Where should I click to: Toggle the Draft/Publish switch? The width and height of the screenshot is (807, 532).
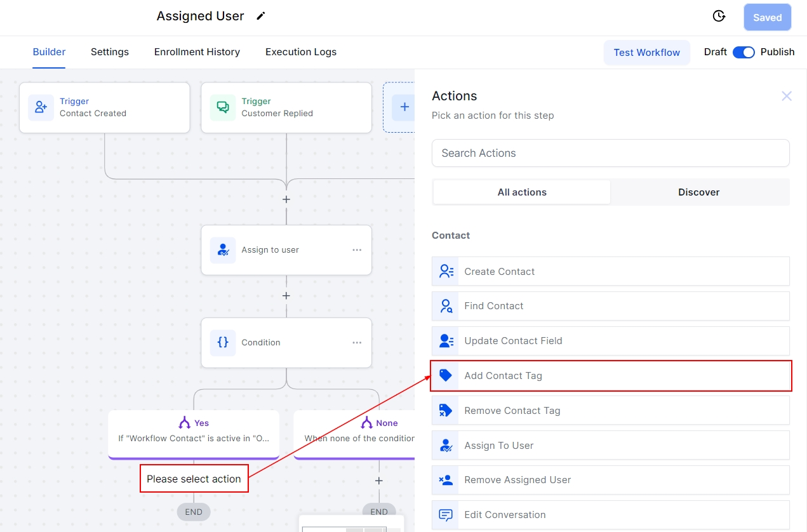pyautogui.click(x=743, y=52)
